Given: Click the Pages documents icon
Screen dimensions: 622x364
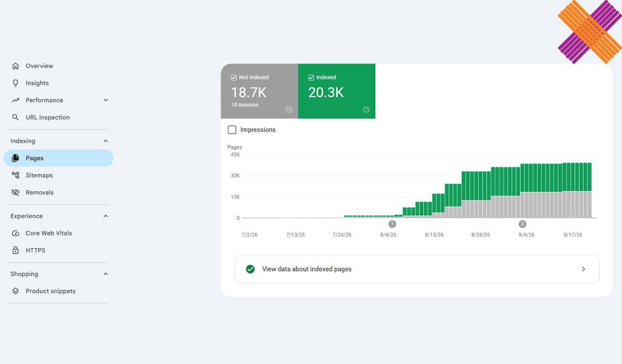Looking at the screenshot, I should tap(15, 158).
